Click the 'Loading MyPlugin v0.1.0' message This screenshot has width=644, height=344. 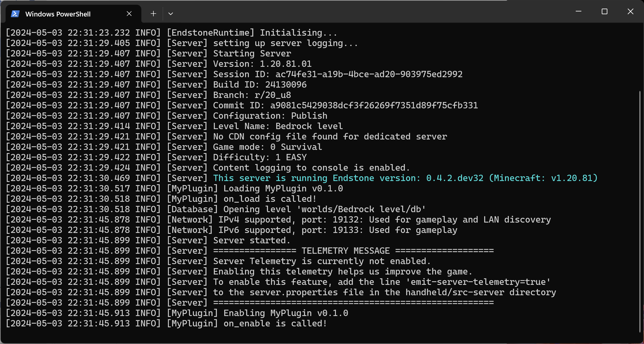[283, 188]
